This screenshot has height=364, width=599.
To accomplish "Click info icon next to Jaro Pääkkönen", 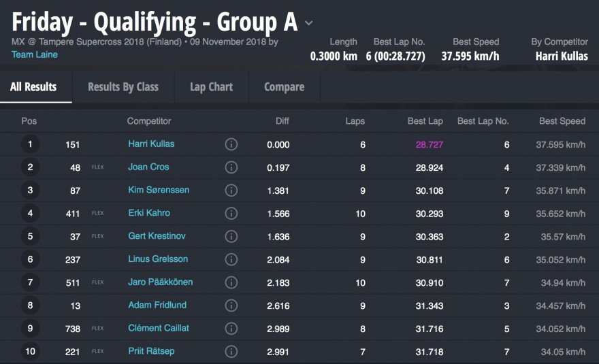I will 231,282.
